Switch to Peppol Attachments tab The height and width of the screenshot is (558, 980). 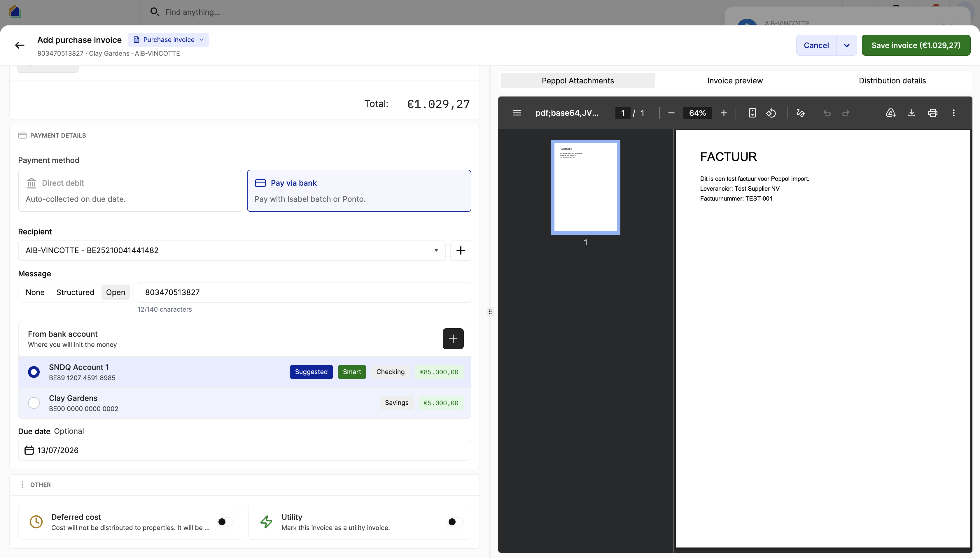click(x=577, y=81)
